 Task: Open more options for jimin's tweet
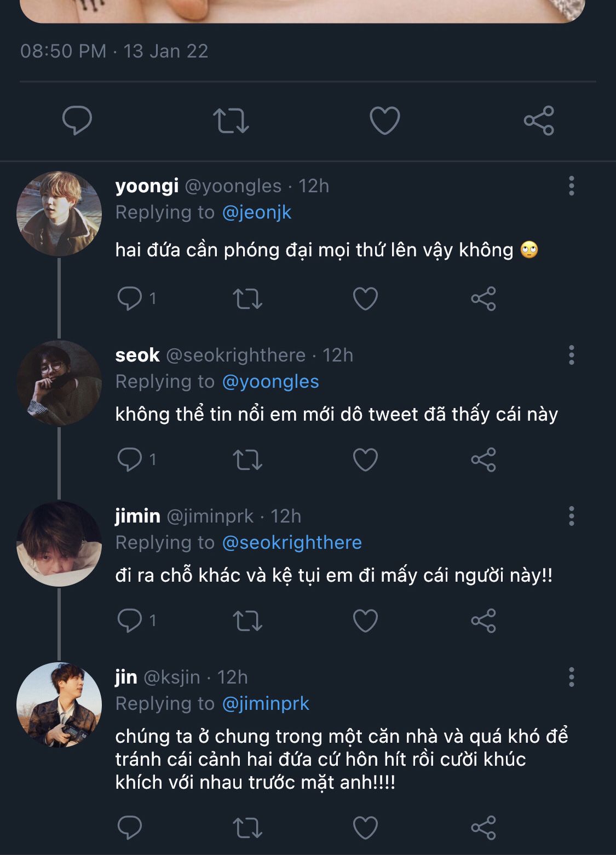click(x=571, y=516)
